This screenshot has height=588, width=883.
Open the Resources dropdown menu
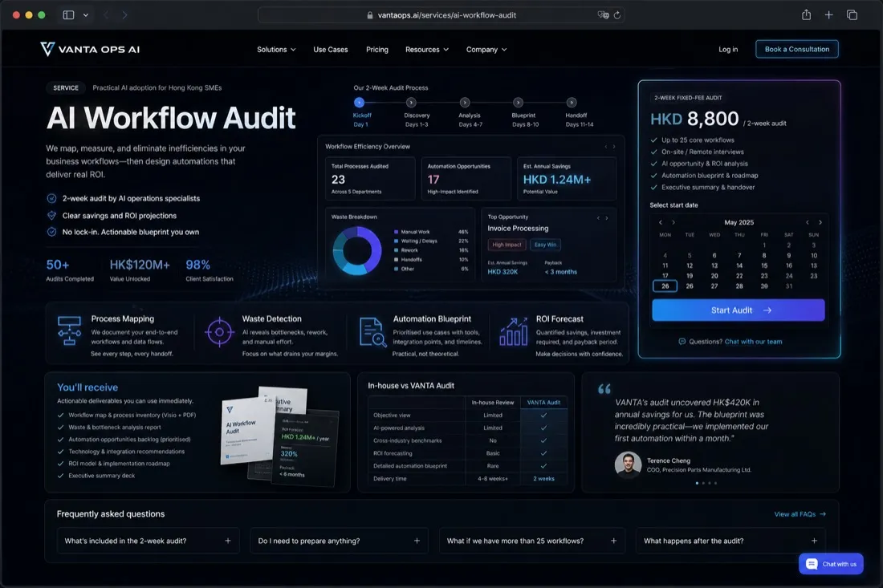pyautogui.click(x=427, y=50)
